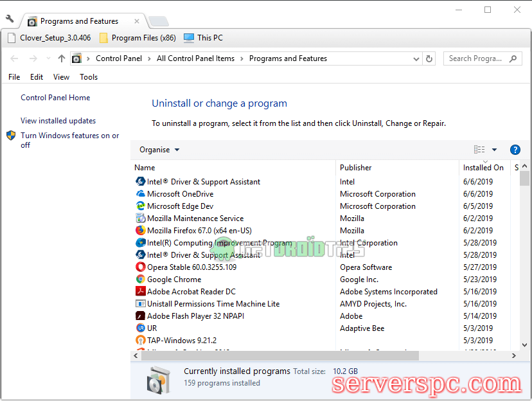The height and width of the screenshot is (401, 532).
Task: Open the File menu
Action: [x=14, y=77]
